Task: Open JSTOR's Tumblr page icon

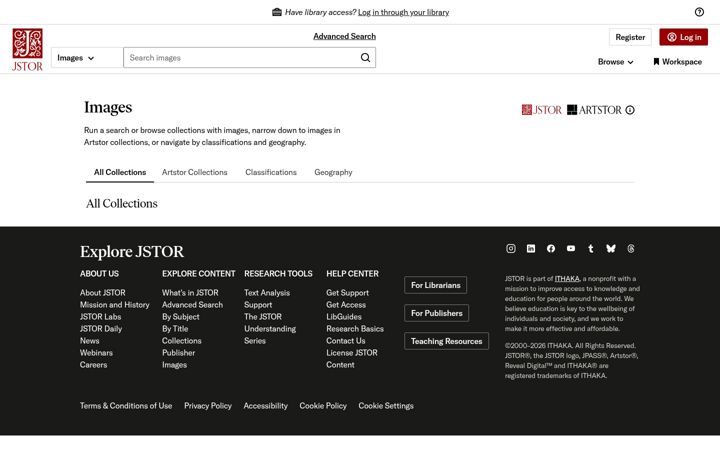Action: 591,248
